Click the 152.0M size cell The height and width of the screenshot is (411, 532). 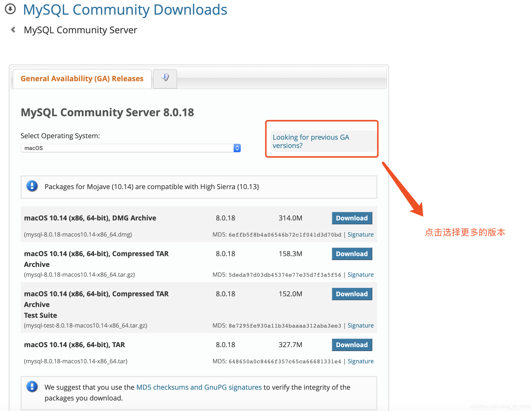click(x=290, y=294)
